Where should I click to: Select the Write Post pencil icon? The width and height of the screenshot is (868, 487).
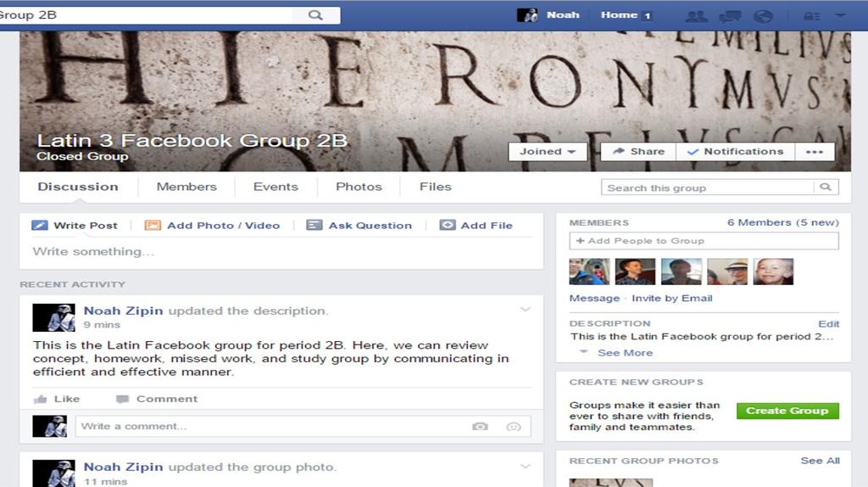40,225
